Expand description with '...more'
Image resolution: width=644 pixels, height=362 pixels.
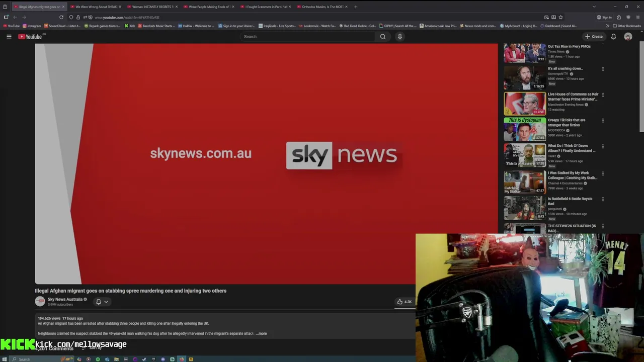click(261, 333)
